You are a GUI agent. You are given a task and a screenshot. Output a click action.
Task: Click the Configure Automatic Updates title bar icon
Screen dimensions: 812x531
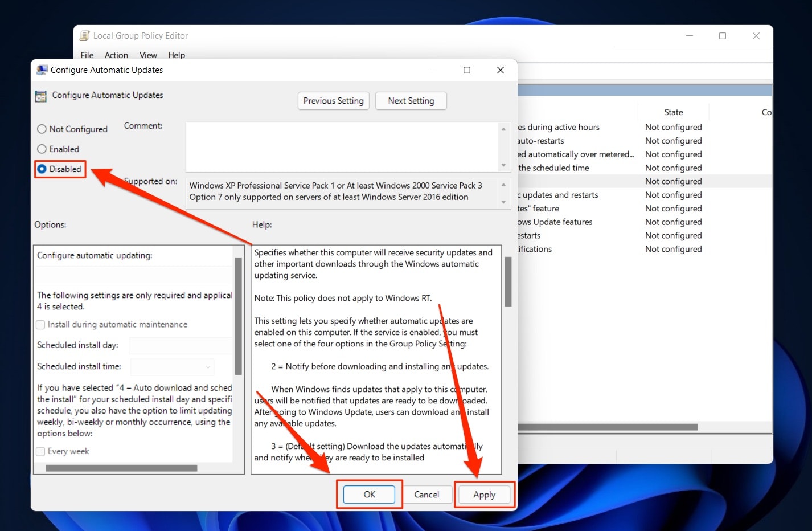[42, 70]
